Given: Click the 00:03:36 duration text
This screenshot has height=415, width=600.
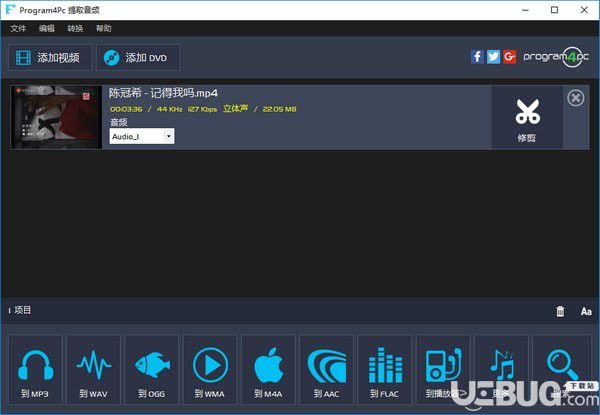Looking at the screenshot, I should pyautogui.click(x=126, y=109).
